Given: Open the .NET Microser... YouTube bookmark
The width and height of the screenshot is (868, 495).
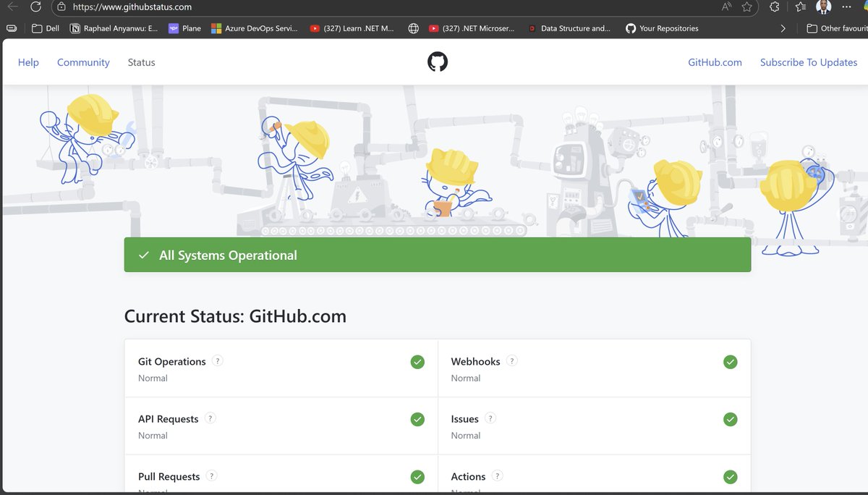Looking at the screenshot, I should tap(472, 28).
